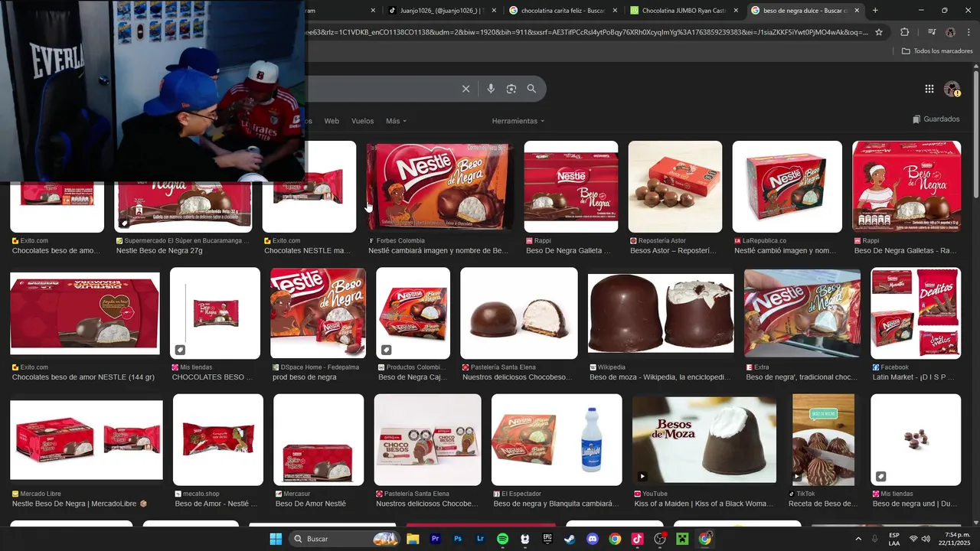Switch ESP LAA keyboard language indicator

point(894,539)
